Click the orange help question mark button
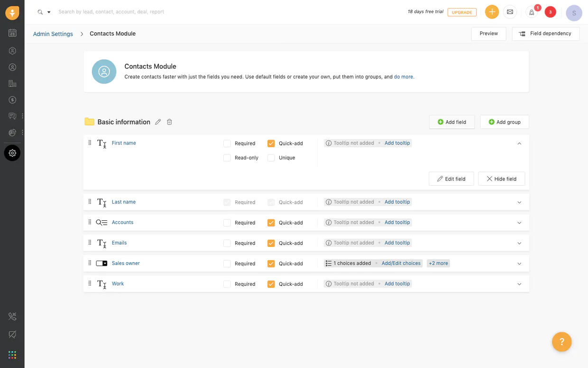Viewport: 588px width, 368px height. [561, 341]
